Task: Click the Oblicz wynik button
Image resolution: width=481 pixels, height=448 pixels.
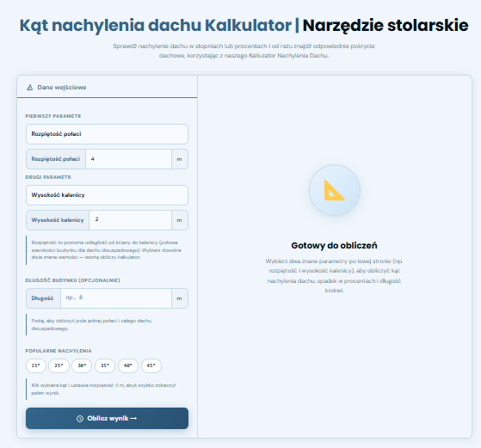Action: (x=107, y=418)
